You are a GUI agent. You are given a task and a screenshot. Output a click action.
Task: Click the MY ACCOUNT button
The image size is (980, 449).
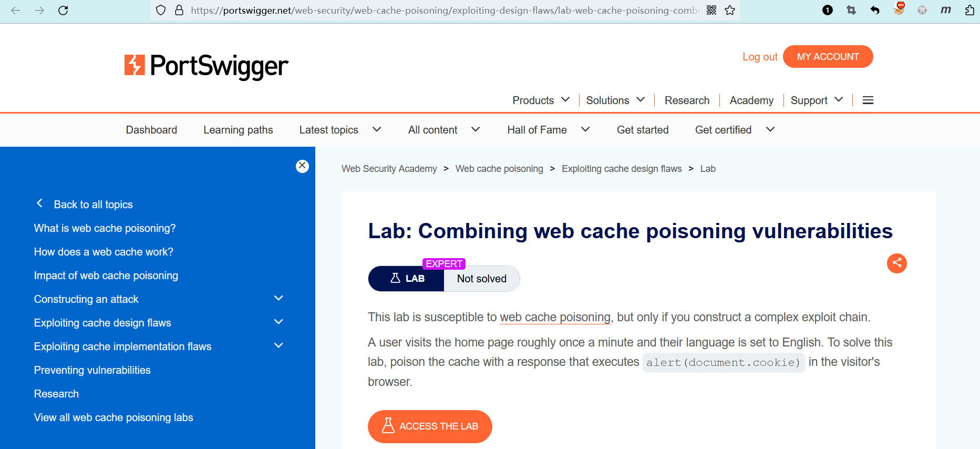pyautogui.click(x=828, y=57)
